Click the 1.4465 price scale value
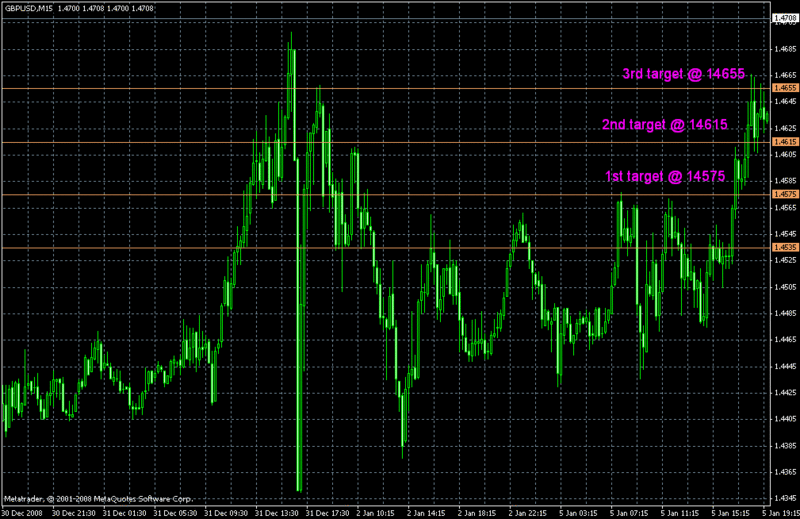Screen dimensions: 800x519 (786, 339)
